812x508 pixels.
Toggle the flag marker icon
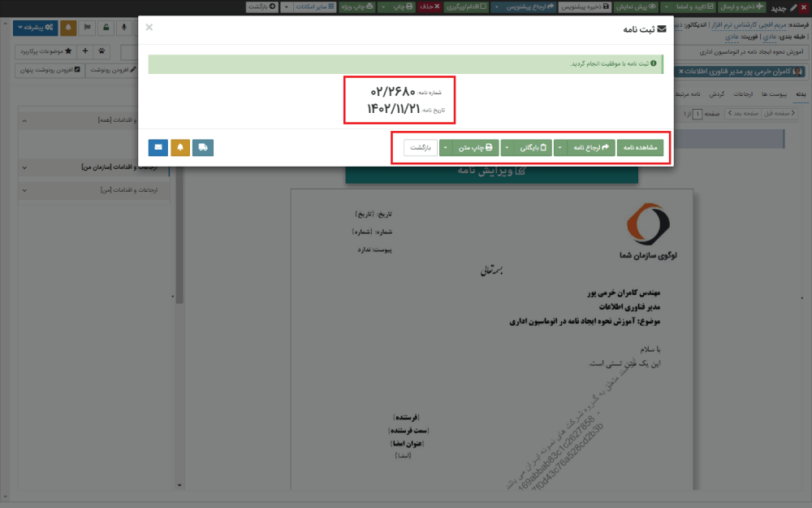pos(87,28)
